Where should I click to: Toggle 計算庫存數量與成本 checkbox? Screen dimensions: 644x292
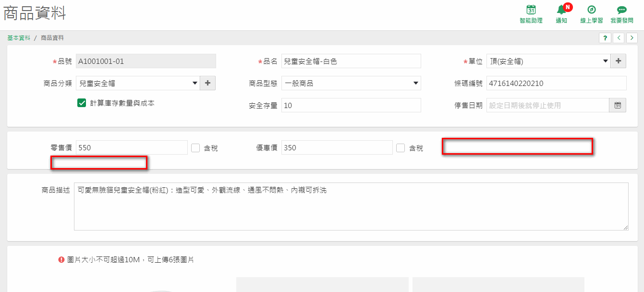point(82,103)
